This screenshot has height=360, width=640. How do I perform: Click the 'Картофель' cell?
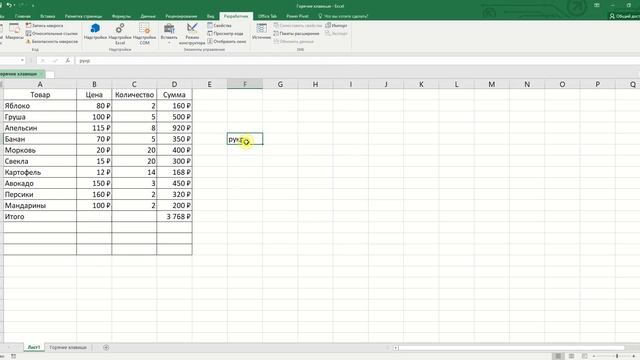[x=40, y=172]
